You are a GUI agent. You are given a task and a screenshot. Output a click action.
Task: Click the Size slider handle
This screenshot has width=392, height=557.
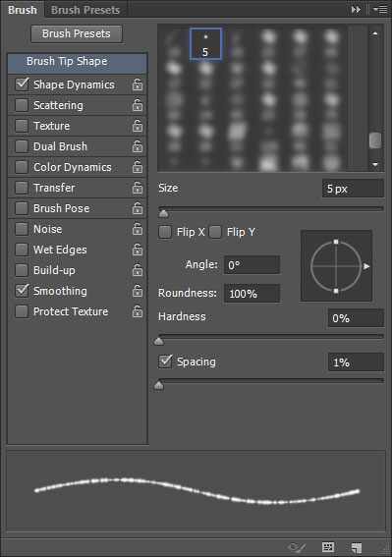tap(163, 213)
